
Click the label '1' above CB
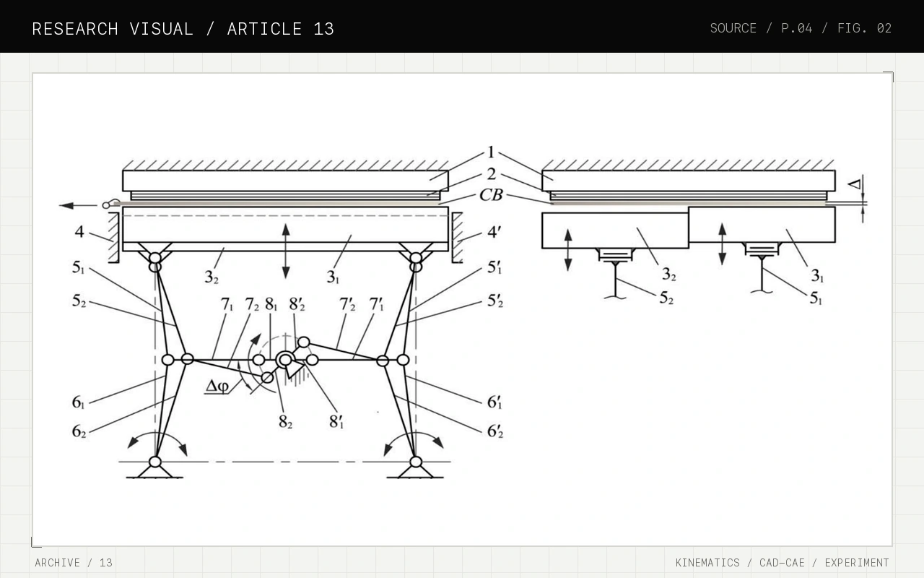(x=491, y=152)
